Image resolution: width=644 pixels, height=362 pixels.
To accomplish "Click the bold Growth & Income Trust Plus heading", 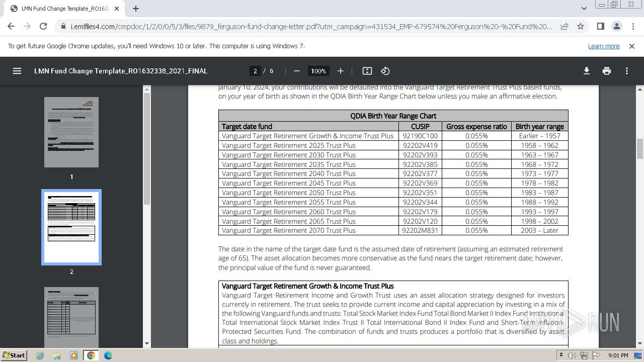I will [x=308, y=286].
